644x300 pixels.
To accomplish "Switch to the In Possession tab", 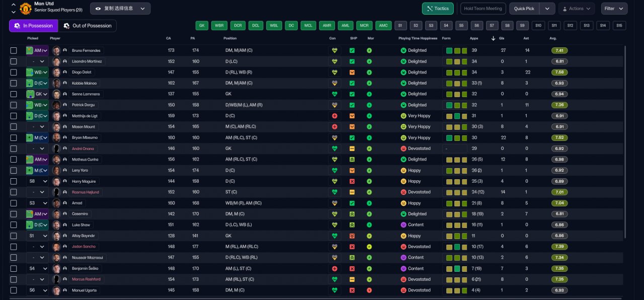I will [33, 26].
